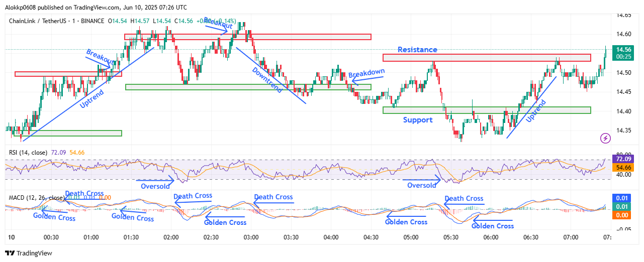The width and height of the screenshot is (644, 262).
Task: Click the −0.05 MACD scale level
Action: tap(623, 228)
